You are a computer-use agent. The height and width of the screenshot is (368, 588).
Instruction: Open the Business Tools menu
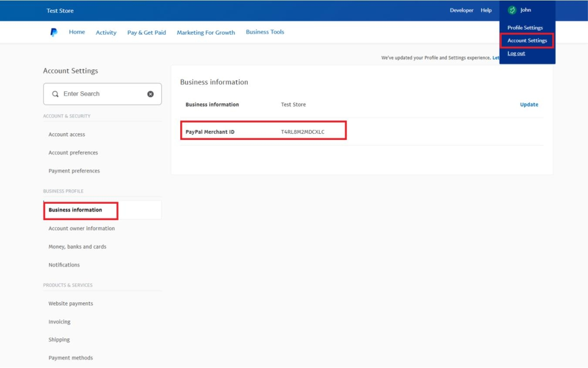tap(265, 32)
